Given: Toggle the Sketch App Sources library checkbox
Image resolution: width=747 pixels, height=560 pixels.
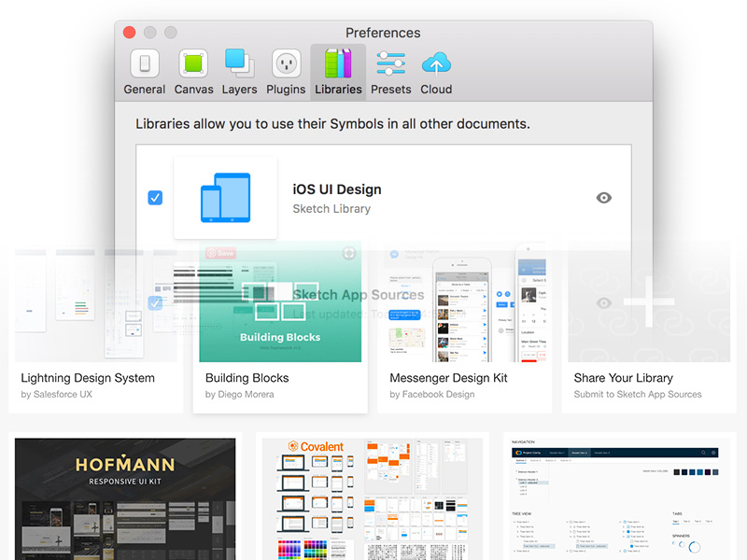Looking at the screenshot, I should pyautogui.click(x=155, y=302).
